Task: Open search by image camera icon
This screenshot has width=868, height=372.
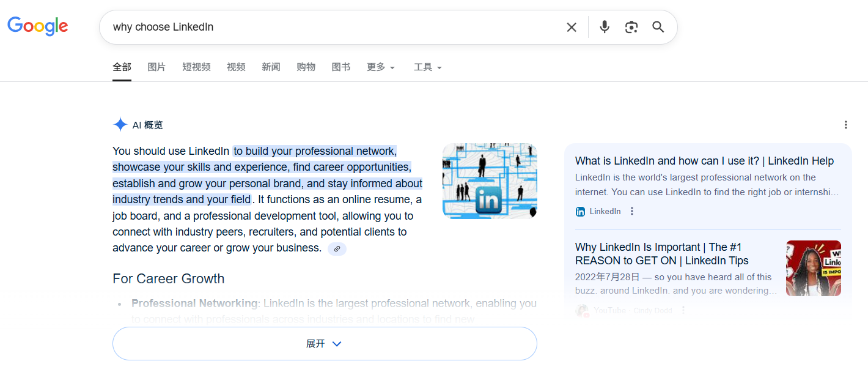Action: pyautogui.click(x=631, y=27)
